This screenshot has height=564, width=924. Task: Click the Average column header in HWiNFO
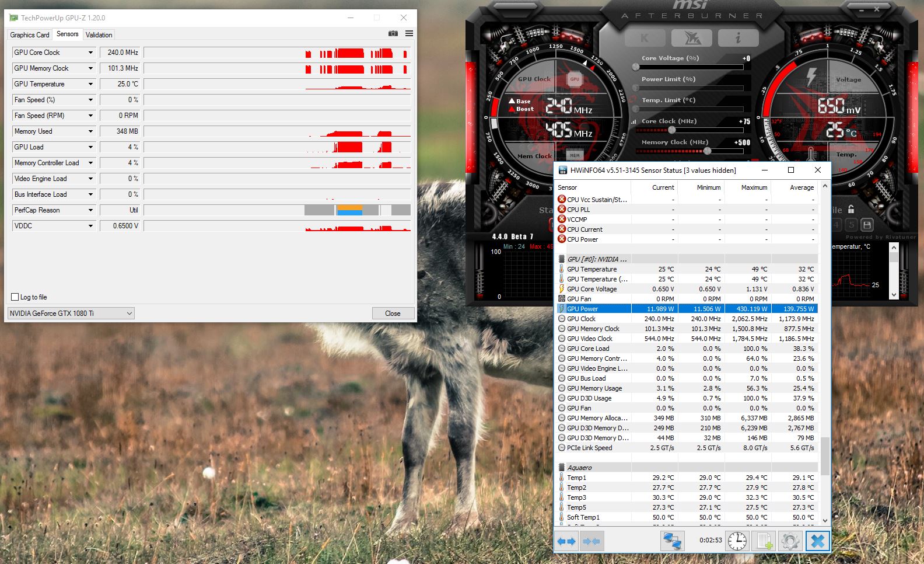(794, 187)
